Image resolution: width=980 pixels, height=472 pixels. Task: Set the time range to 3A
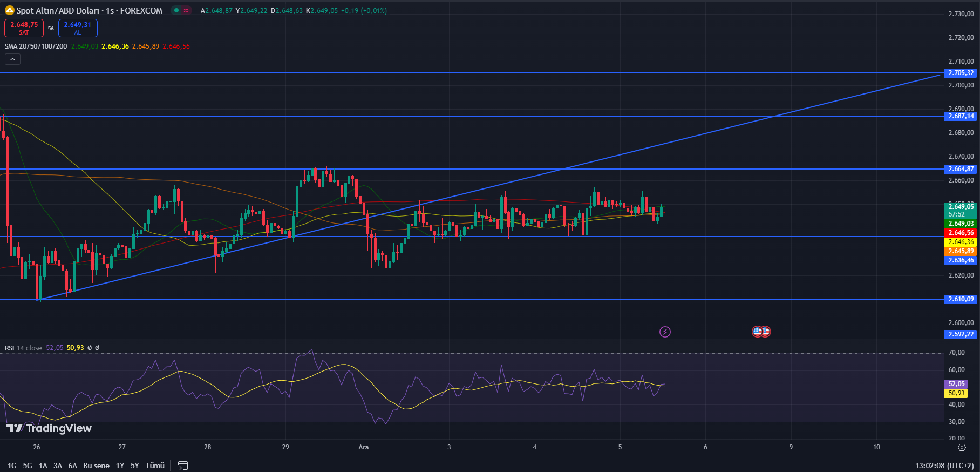click(58, 466)
